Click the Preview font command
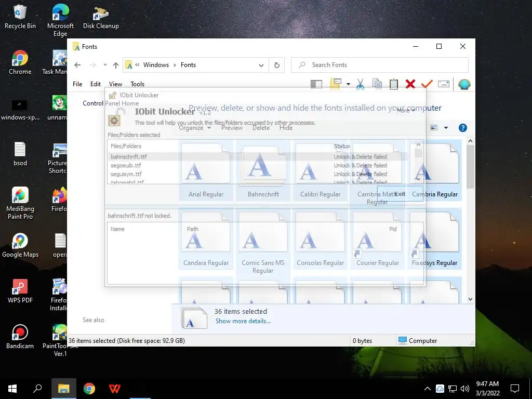This screenshot has height=399, width=532. click(x=232, y=128)
